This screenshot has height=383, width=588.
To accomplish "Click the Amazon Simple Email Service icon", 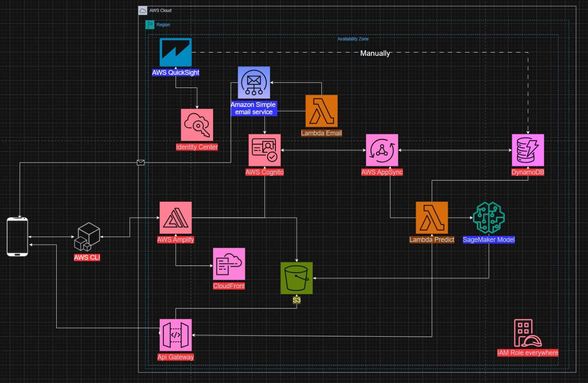I will pyautogui.click(x=254, y=83).
